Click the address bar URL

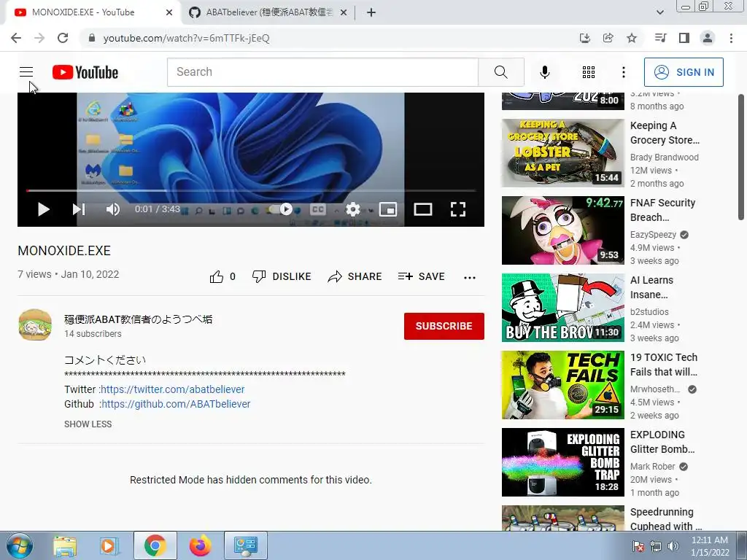[x=186, y=38]
